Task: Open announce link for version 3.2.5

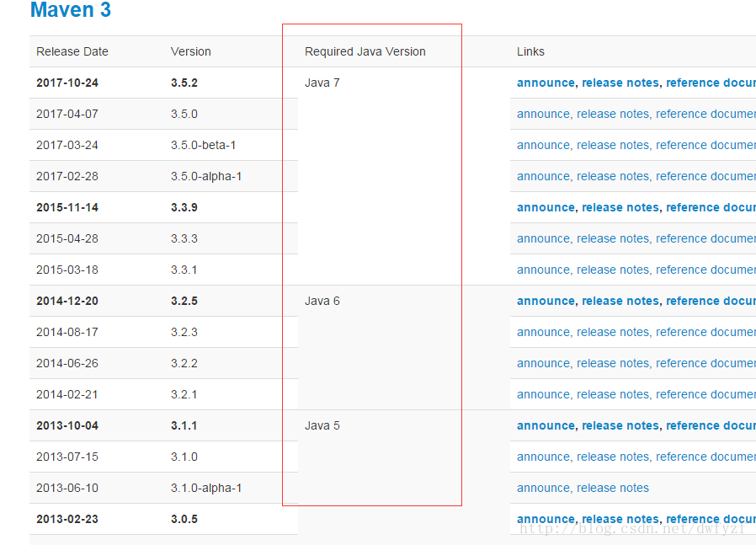Action: pos(546,301)
